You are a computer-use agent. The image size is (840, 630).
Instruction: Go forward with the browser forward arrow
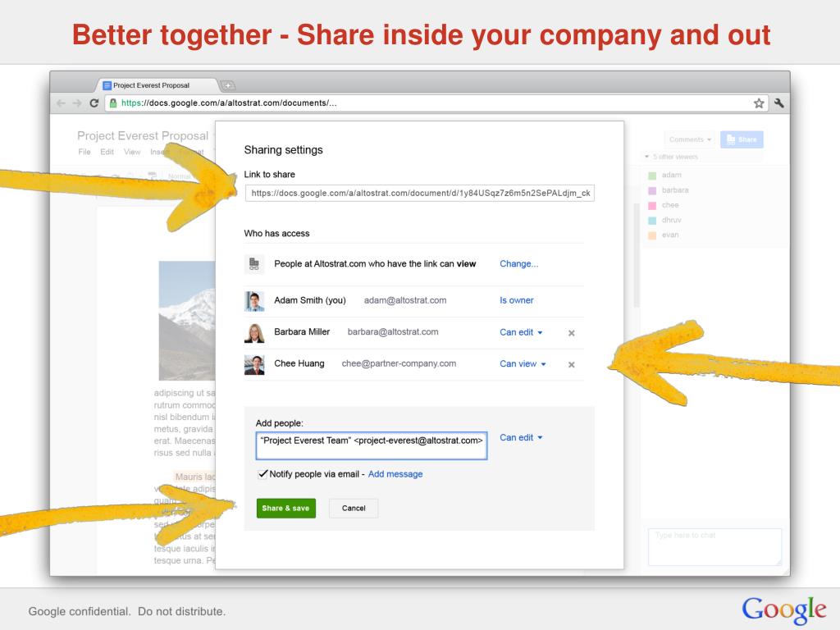(x=78, y=103)
